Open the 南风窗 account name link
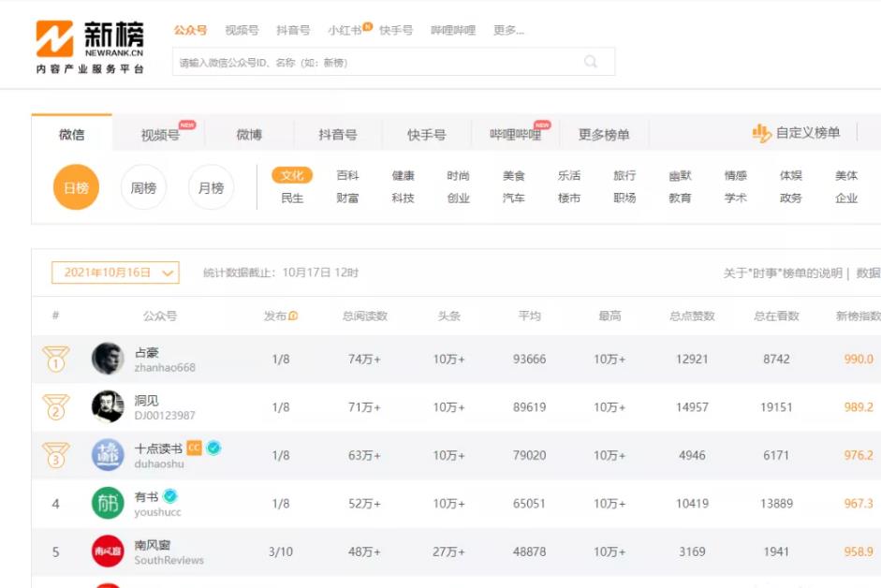881x588 pixels. pyautogui.click(x=153, y=545)
